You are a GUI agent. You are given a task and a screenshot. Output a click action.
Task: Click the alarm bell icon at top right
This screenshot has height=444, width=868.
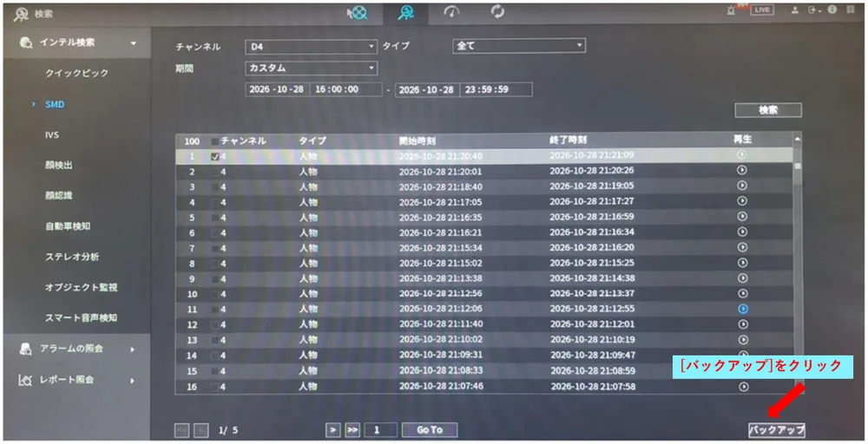(731, 10)
